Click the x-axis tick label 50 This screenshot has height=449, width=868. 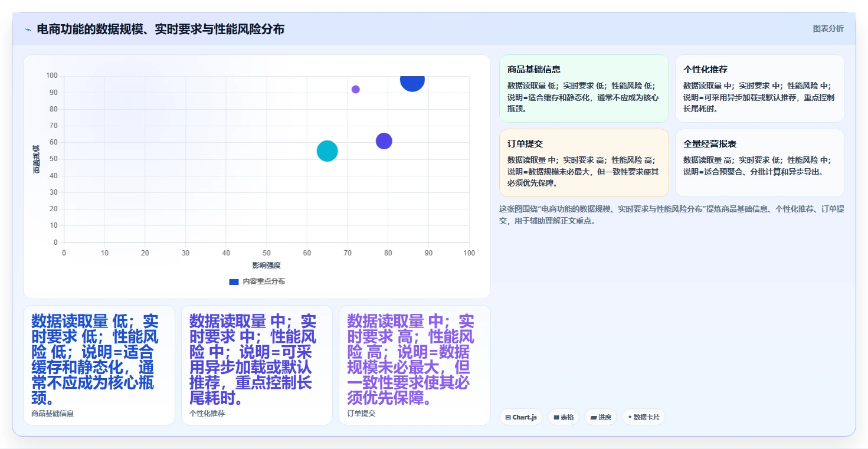pyautogui.click(x=266, y=253)
